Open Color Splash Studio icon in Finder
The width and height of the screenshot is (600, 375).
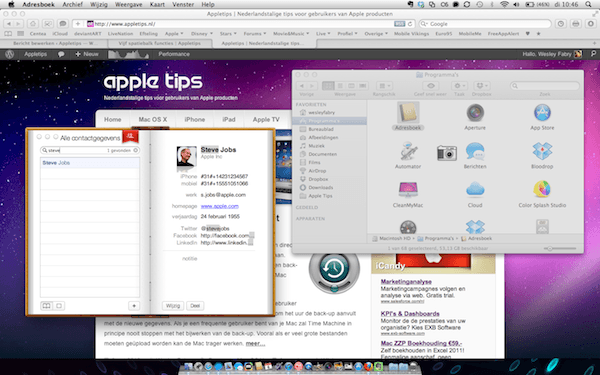pos(542,190)
